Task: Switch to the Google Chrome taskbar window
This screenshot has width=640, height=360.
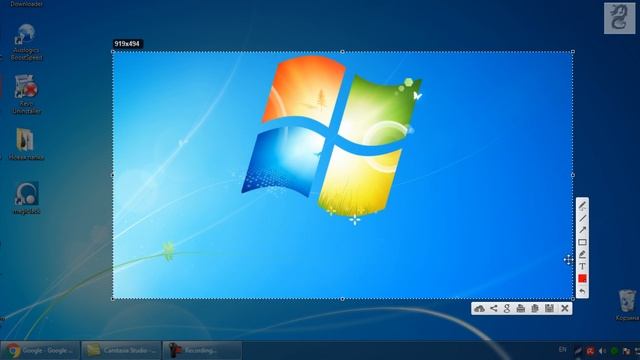Action: click(x=40, y=350)
